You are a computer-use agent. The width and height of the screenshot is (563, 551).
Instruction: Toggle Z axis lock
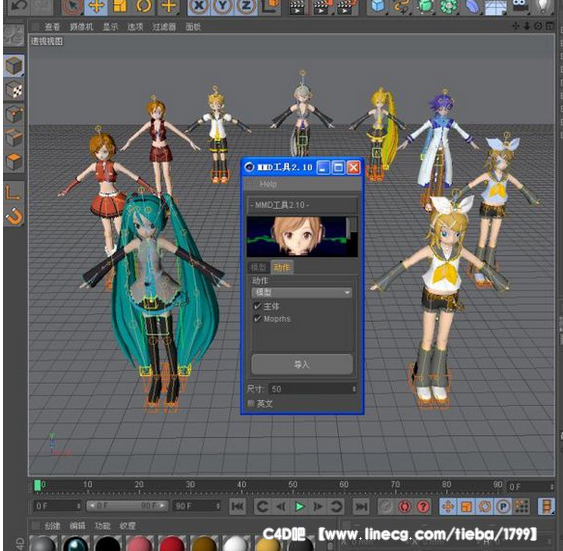(246, 6)
